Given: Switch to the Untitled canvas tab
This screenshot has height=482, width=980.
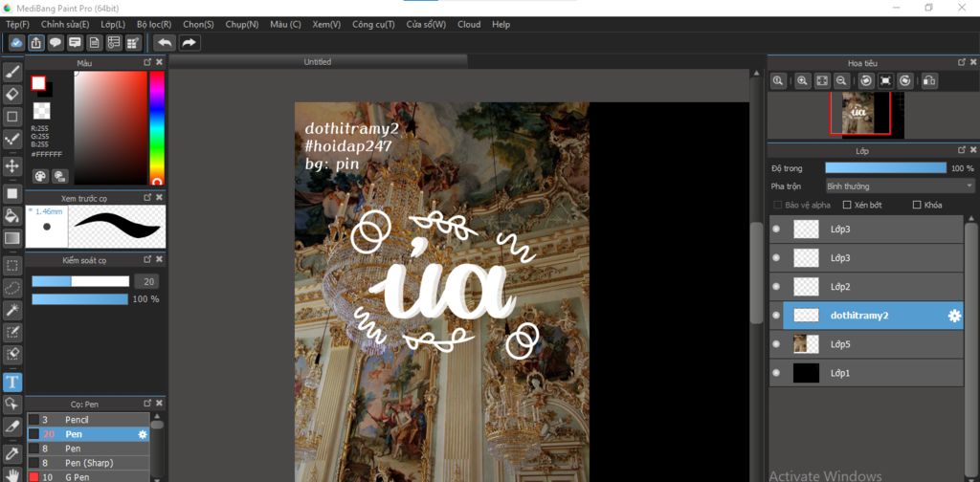Looking at the screenshot, I should [318, 62].
